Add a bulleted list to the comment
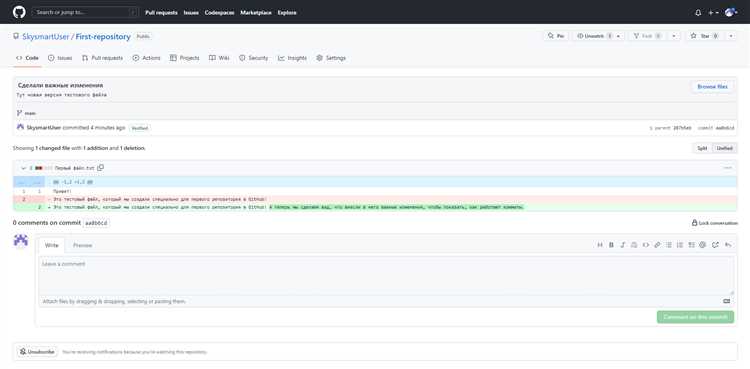This screenshot has width=750, height=369. [669, 245]
